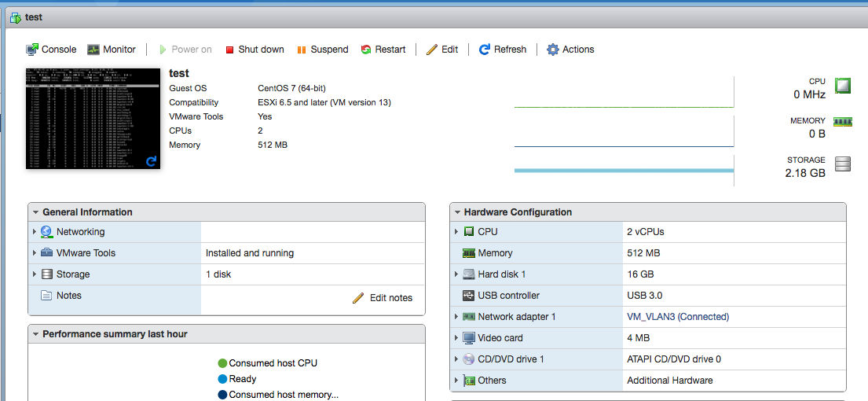Refresh the VM page
This screenshot has width=868, height=401.
coord(503,50)
